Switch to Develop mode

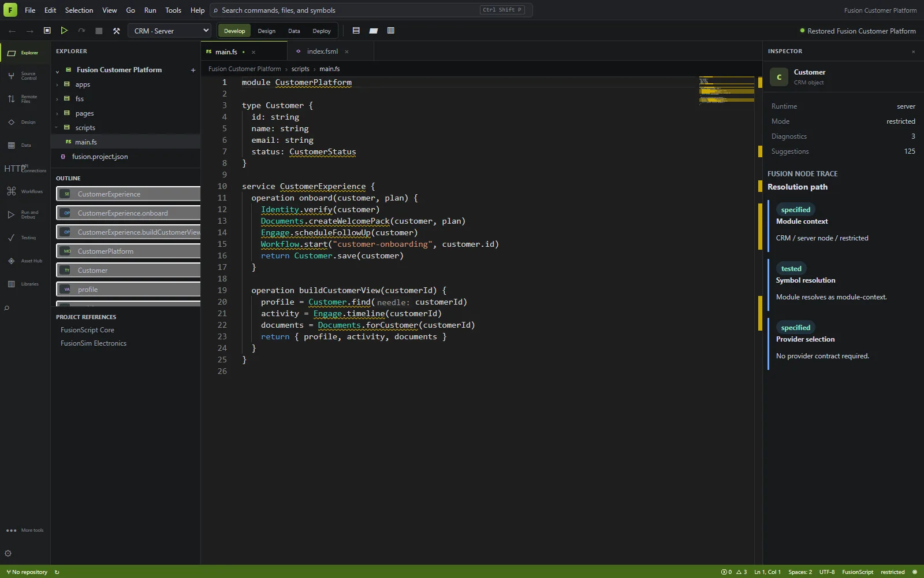point(234,31)
